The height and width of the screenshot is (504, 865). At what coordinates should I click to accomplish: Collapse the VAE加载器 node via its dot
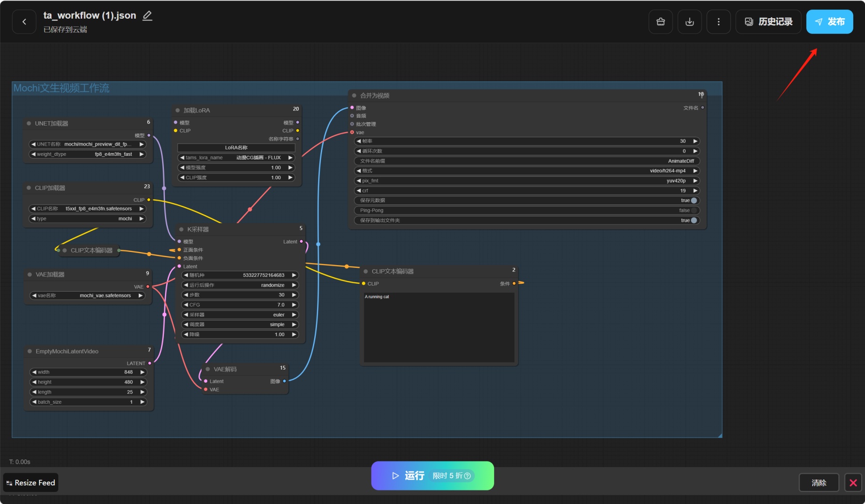pos(30,274)
